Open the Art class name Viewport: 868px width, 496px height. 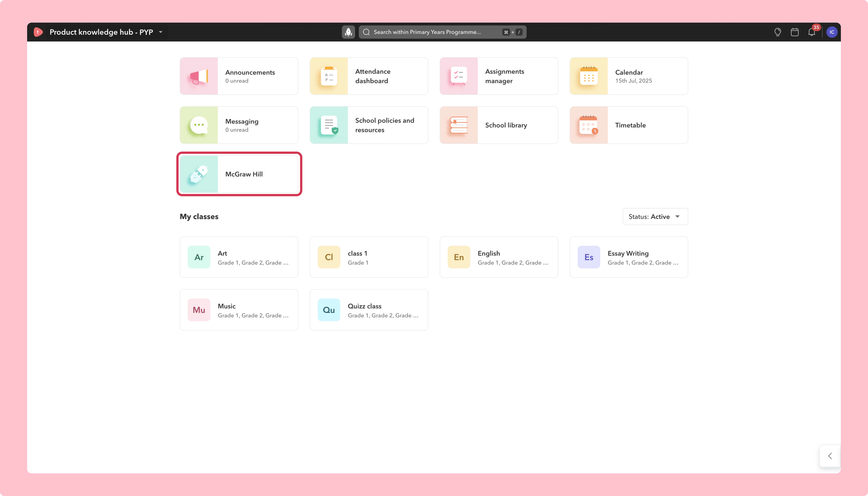click(x=222, y=254)
